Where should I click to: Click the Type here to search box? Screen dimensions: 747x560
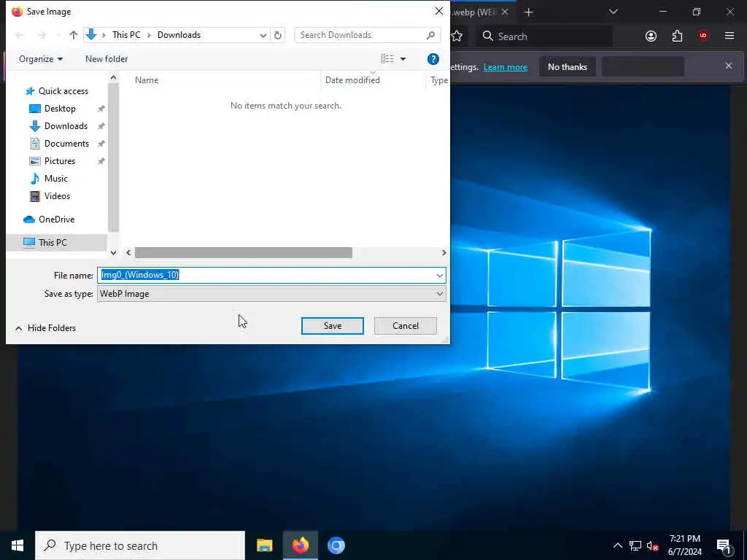point(140,545)
